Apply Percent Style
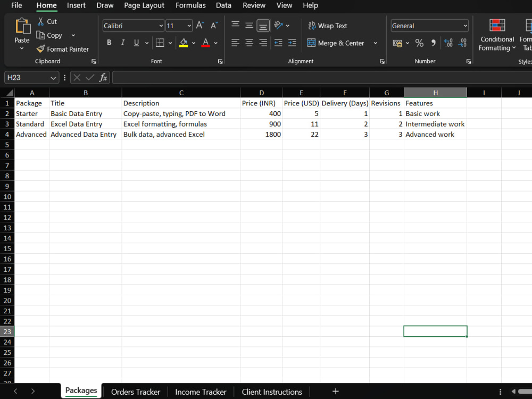 pos(419,43)
